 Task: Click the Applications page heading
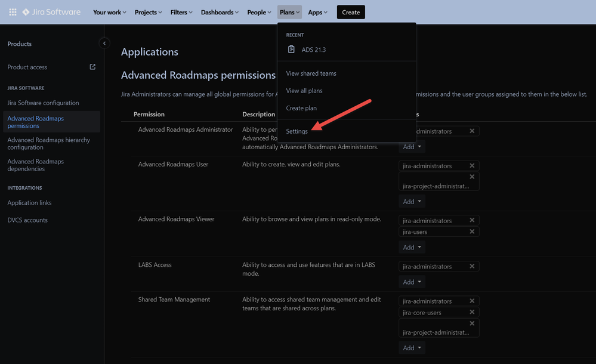[x=149, y=52]
